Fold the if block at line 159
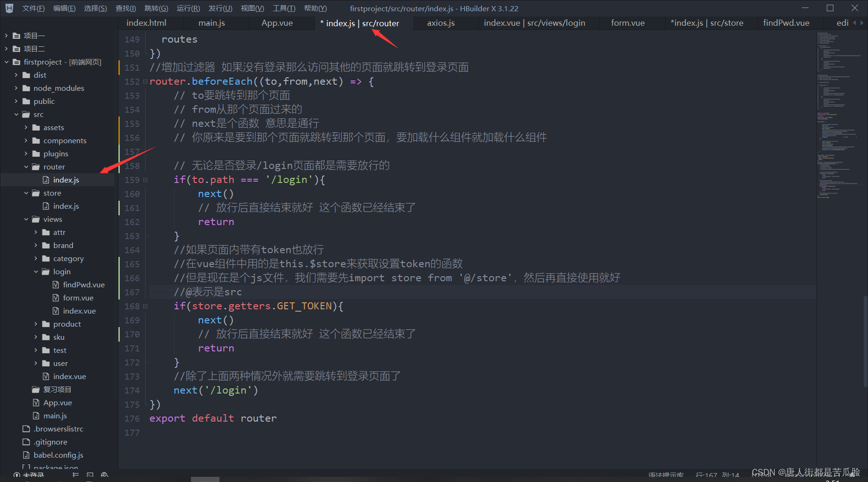This screenshot has width=868, height=482. click(145, 180)
